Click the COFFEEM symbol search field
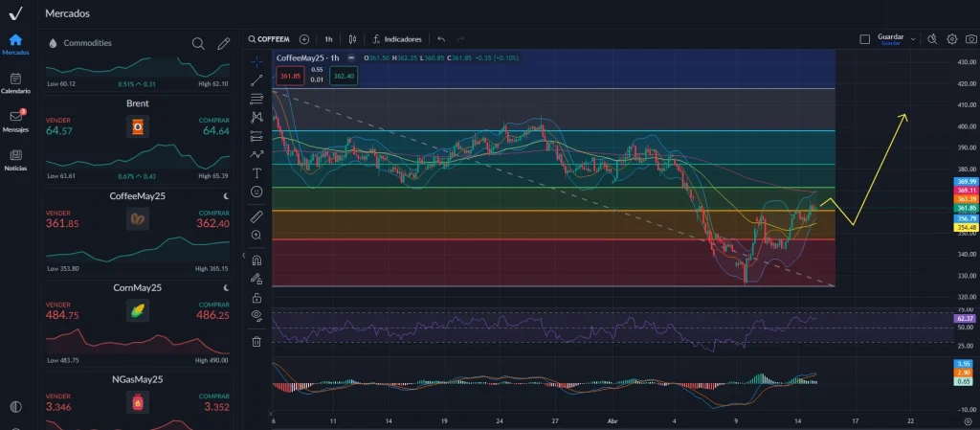 click(269, 38)
